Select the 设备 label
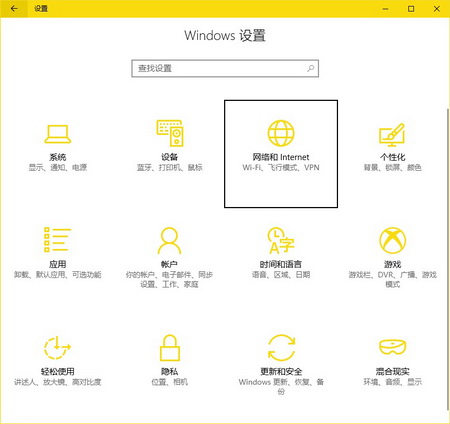This screenshot has height=424, width=450. (169, 157)
